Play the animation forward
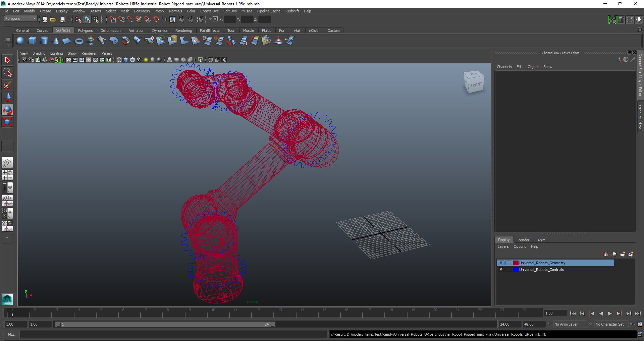 [x=610, y=314]
